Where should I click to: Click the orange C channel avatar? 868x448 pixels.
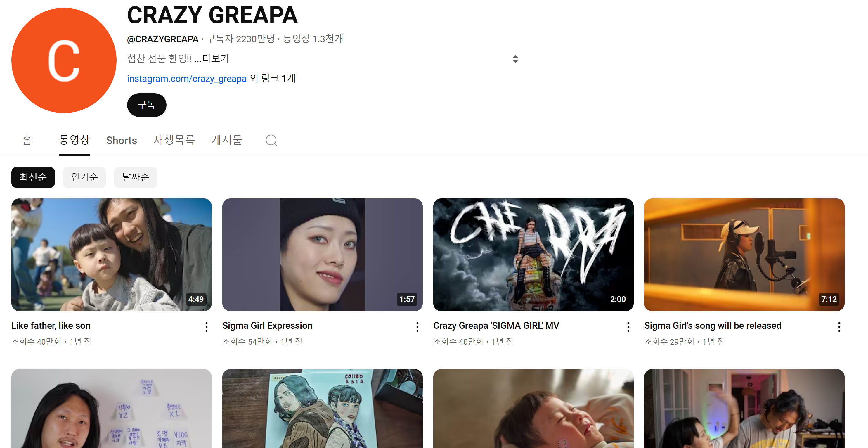[64, 61]
